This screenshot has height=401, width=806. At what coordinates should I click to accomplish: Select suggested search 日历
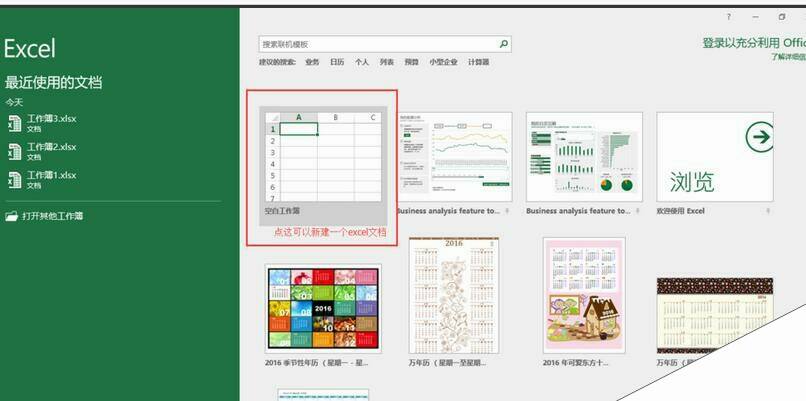[337, 62]
